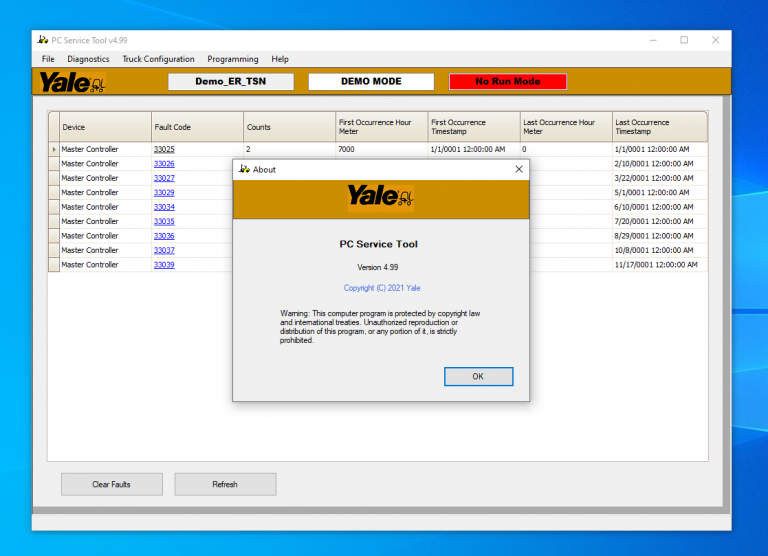Click the red No Run Mode indicator
Screen dimensions: 768x556
pyautogui.click(x=508, y=81)
